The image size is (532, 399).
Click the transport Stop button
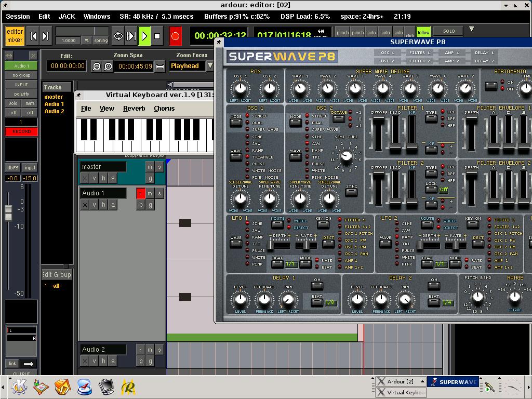(x=157, y=36)
